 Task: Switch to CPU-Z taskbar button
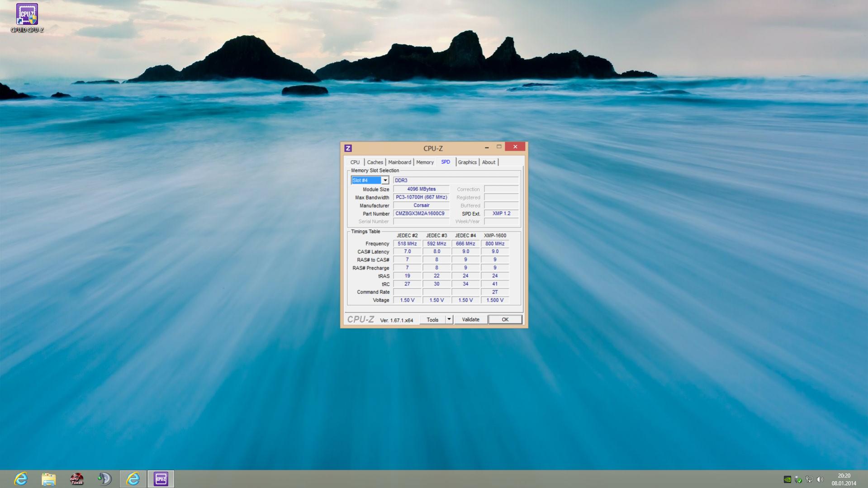click(161, 479)
